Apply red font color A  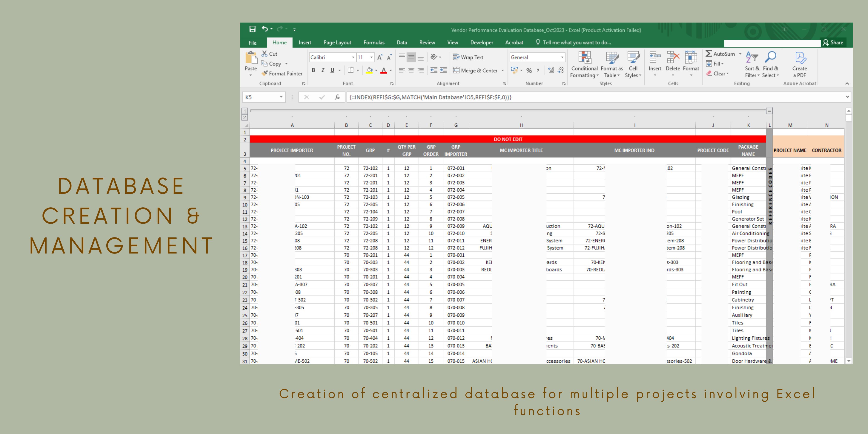click(x=383, y=70)
